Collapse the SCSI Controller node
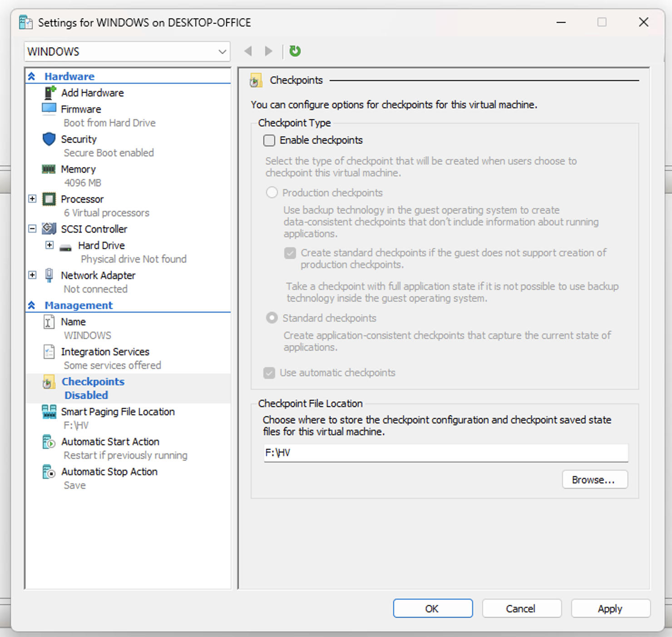Screen dimensions: 672x637 [32, 229]
